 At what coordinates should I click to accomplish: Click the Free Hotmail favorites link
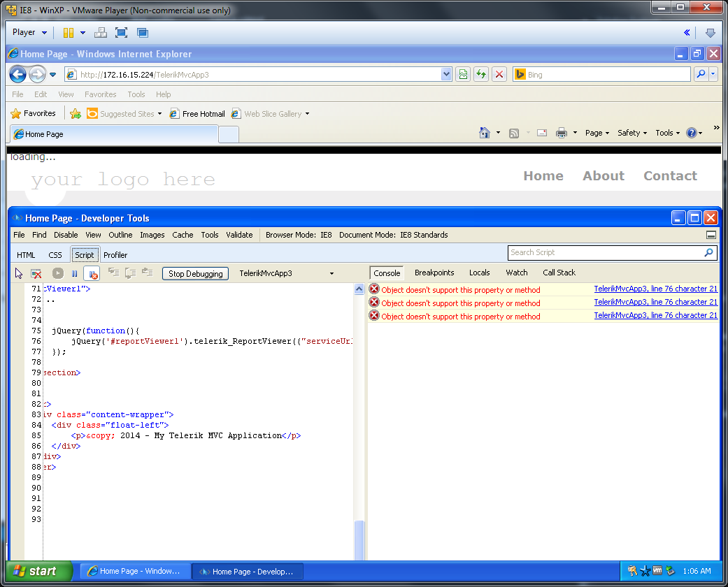point(197,114)
